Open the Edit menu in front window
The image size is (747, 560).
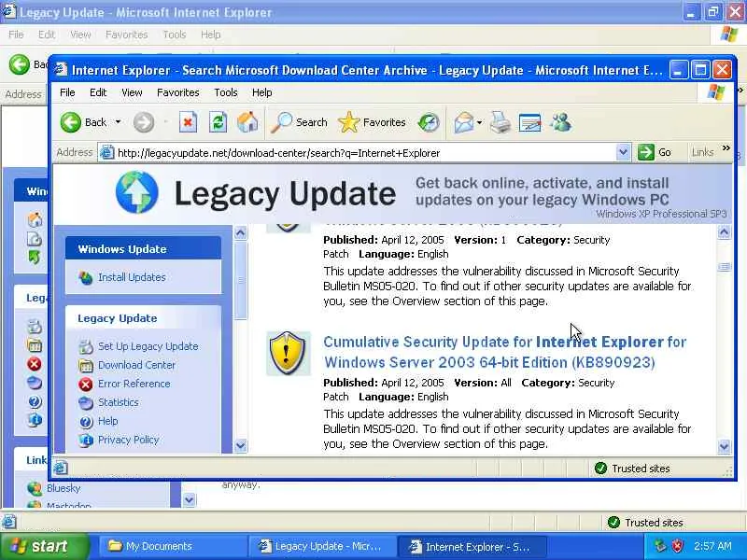98,92
